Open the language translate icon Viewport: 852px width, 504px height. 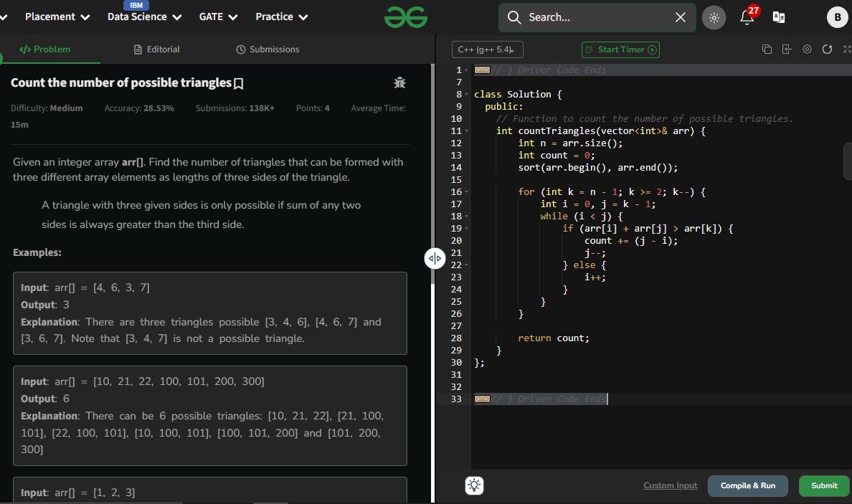(779, 17)
